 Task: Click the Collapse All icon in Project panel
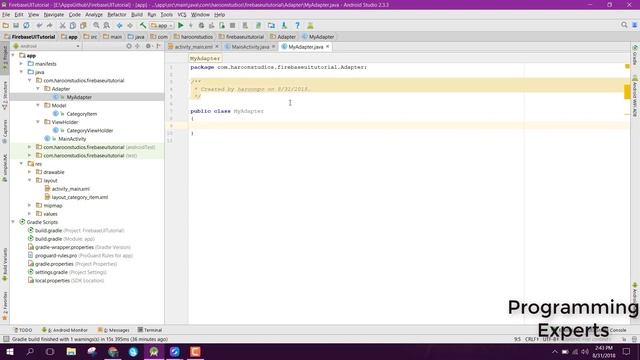(138, 46)
